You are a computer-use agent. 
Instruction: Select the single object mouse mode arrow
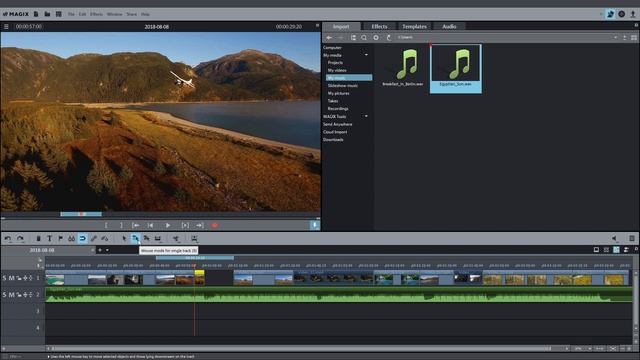tap(124, 238)
